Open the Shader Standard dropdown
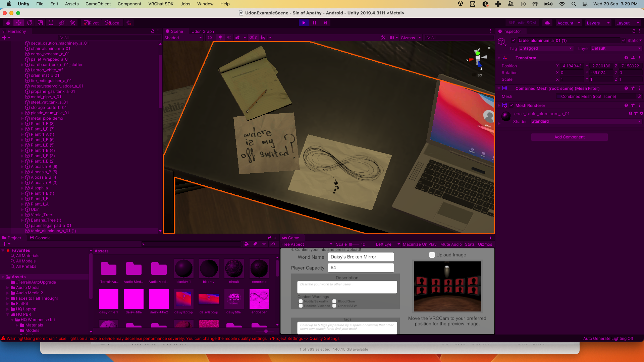This screenshot has width=644, height=362. tap(586, 121)
